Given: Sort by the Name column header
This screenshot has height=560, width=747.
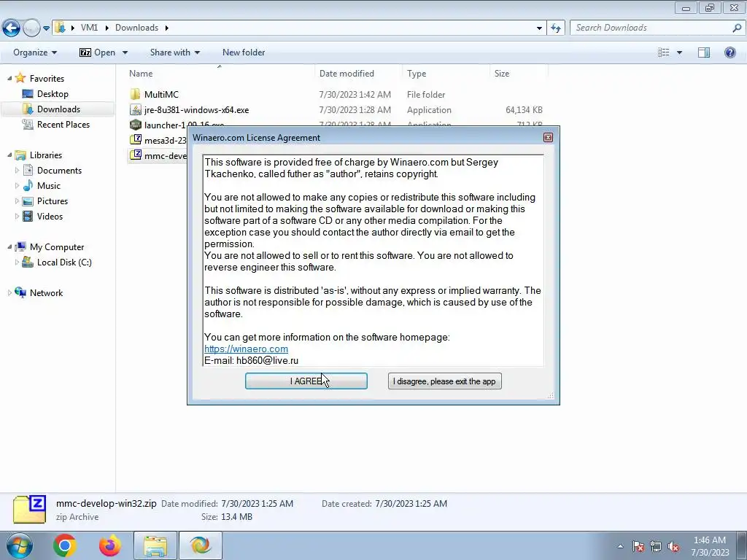Looking at the screenshot, I should tap(141, 74).
